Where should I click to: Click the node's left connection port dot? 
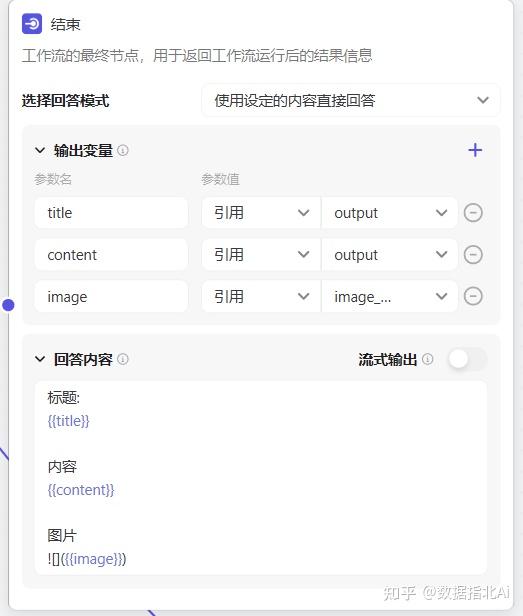(8, 304)
